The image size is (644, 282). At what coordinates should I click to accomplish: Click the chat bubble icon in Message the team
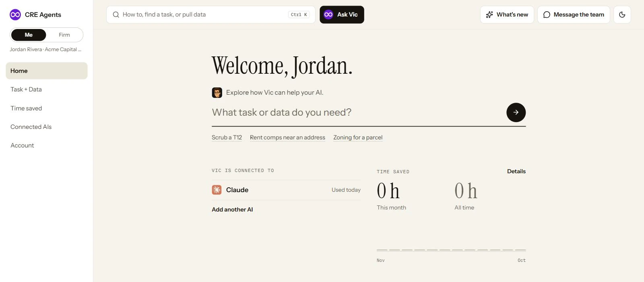547,15
